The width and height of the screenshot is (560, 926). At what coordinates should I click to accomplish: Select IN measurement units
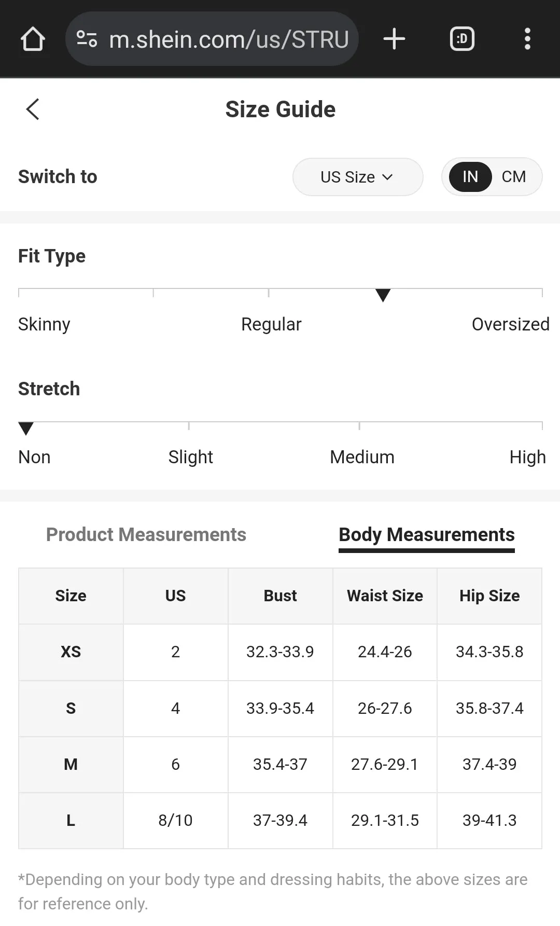click(x=470, y=177)
